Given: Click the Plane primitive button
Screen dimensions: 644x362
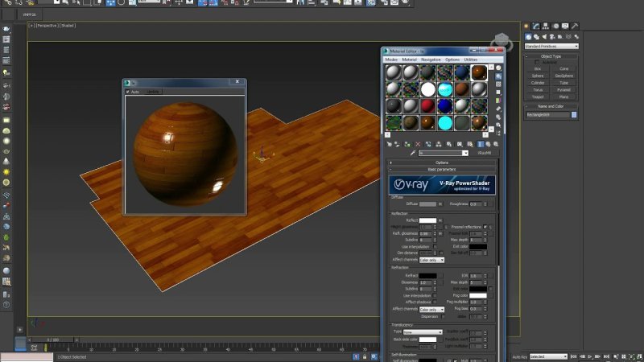Looking at the screenshot, I should click(564, 97).
